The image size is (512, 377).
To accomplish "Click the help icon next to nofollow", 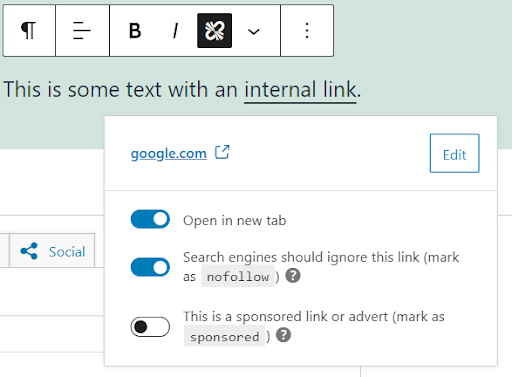I will point(293,276).
